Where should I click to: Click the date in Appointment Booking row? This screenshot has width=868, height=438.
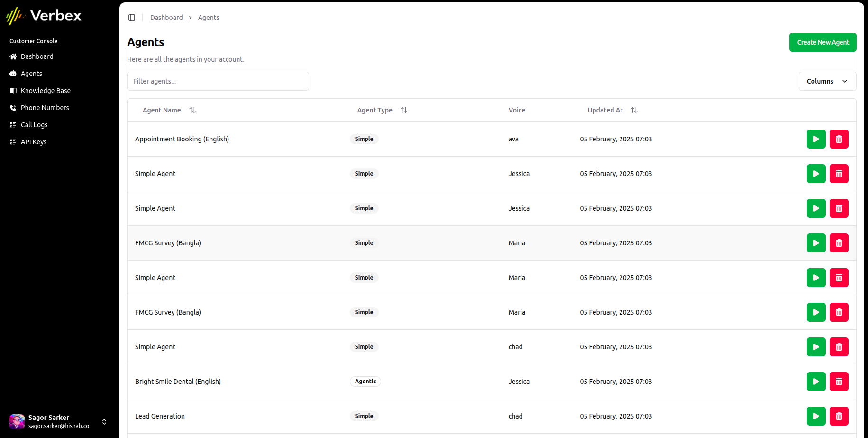click(616, 139)
